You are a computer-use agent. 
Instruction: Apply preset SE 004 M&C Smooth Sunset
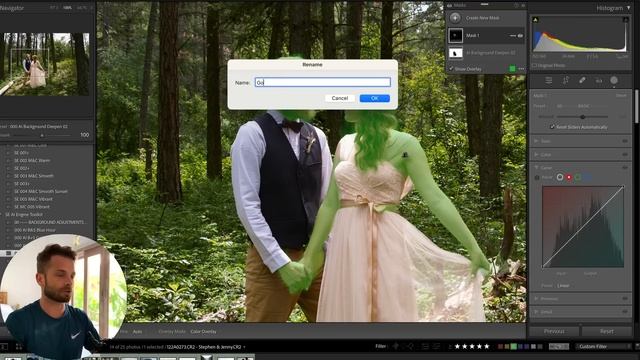[41, 191]
